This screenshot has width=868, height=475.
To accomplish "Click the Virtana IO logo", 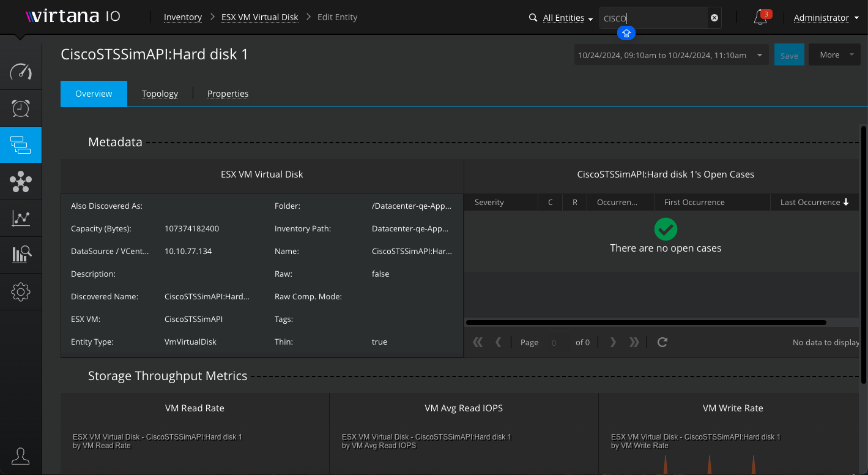I will [73, 17].
